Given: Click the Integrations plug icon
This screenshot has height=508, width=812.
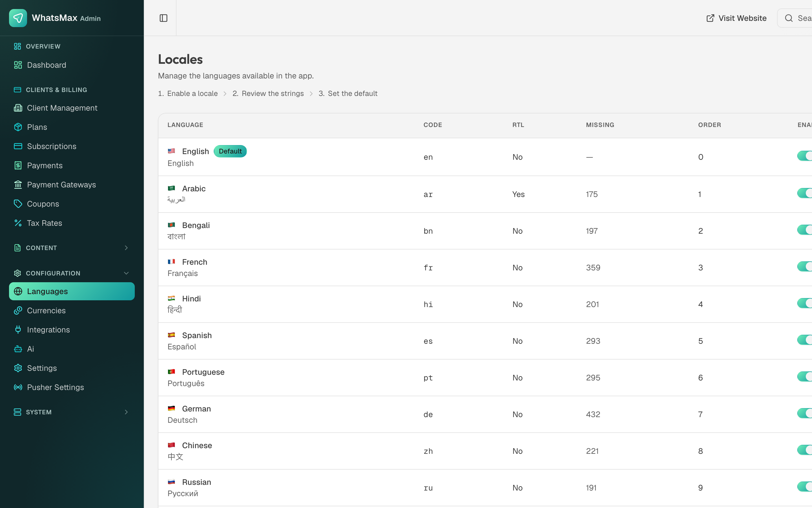Looking at the screenshot, I should (18, 330).
